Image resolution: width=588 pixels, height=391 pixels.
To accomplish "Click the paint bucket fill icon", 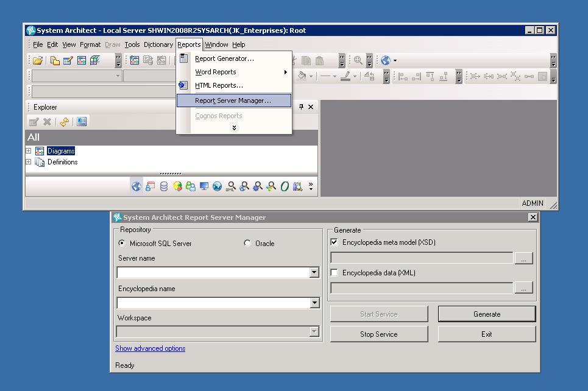I will pos(302,76).
